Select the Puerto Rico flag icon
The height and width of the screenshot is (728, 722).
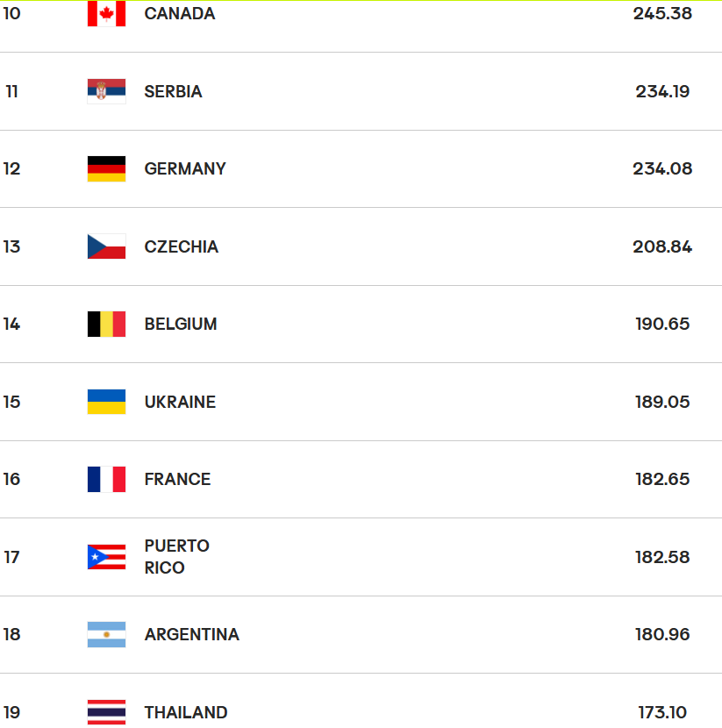click(x=106, y=557)
